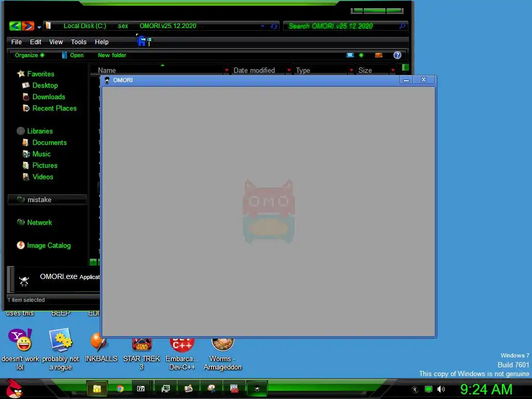The width and height of the screenshot is (532, 399).
Task: Open the Date modified filter arrow
Action: 289,70
